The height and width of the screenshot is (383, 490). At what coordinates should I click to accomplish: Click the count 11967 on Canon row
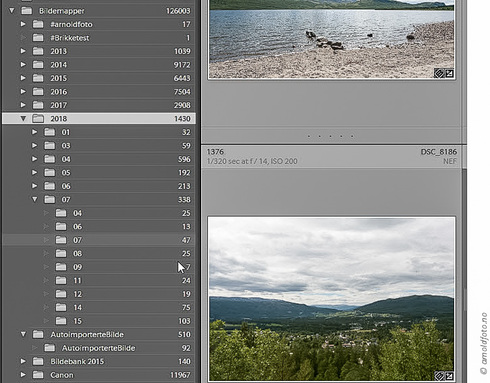click(180, 375)
